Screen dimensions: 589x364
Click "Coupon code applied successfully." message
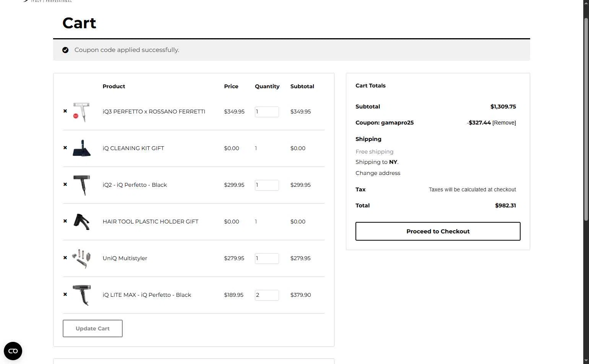coord(127,50)
